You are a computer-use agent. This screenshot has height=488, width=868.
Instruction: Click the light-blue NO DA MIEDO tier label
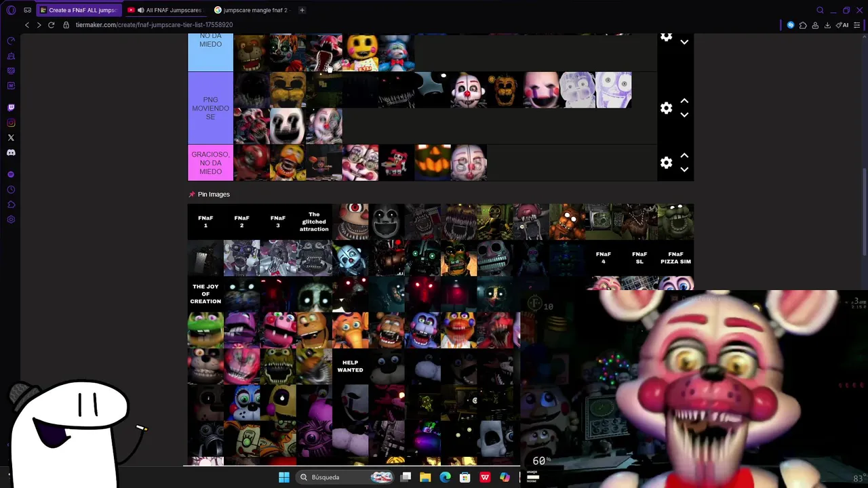pyautogui.click(x=210, y=52)
